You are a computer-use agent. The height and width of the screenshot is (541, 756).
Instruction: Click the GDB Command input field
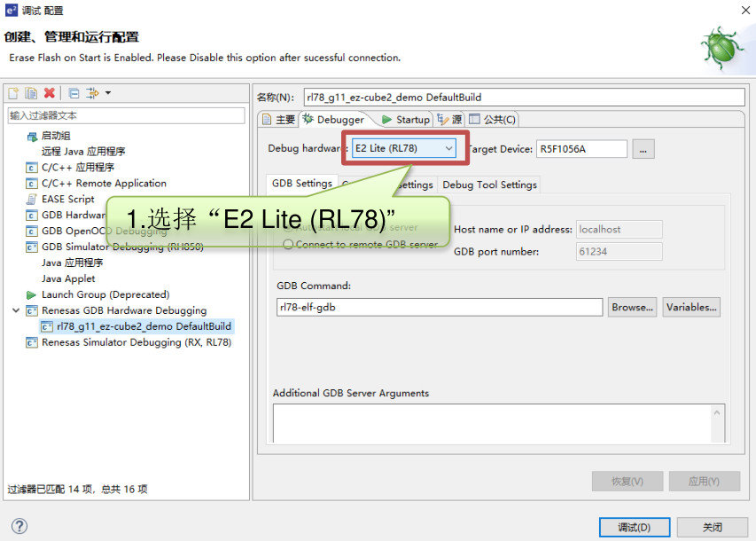pos(440,308)
